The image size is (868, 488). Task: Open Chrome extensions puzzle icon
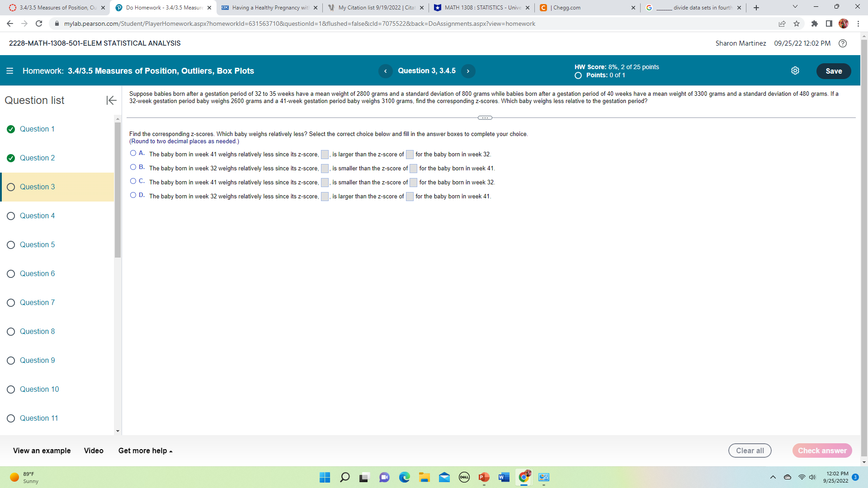814,23
